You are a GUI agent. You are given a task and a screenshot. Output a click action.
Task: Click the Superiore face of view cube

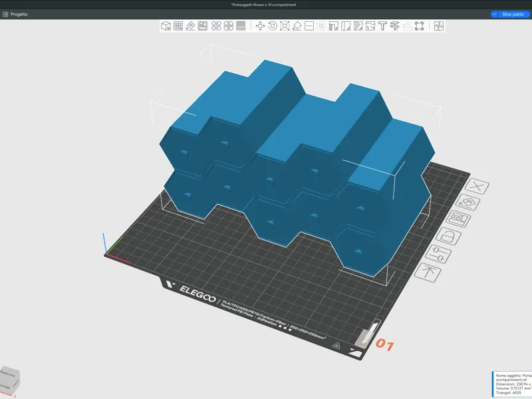[x=7, y=375]
